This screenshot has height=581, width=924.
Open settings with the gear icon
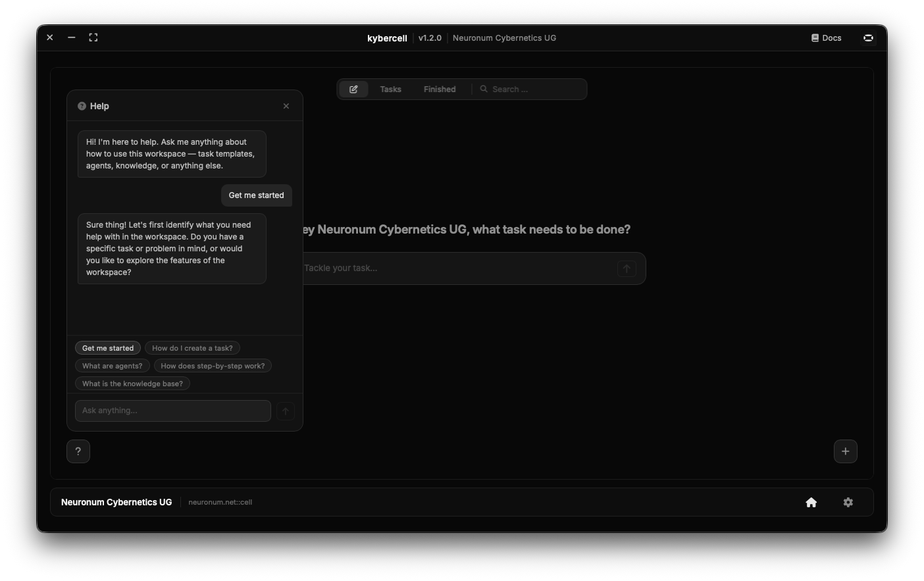click(x=848, y=503)
